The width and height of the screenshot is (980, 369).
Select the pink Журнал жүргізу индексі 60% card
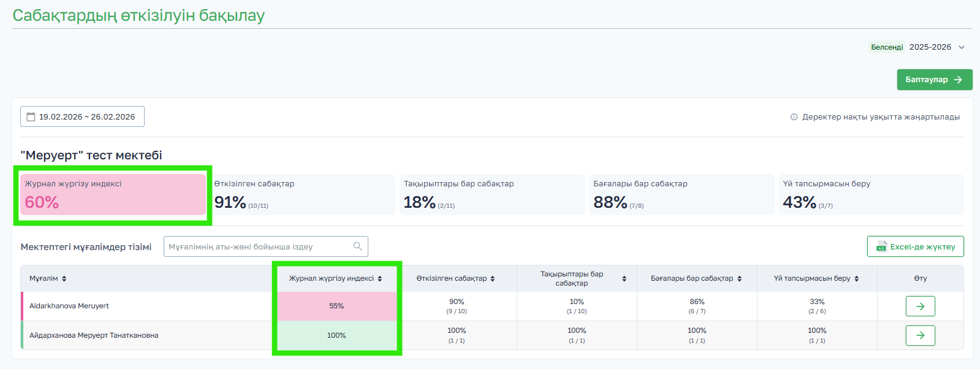(x=113, y=194)
